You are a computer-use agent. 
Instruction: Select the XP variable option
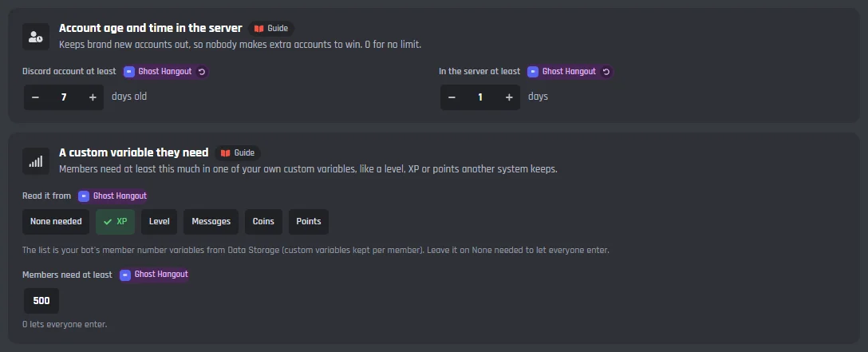coord(115,221)
